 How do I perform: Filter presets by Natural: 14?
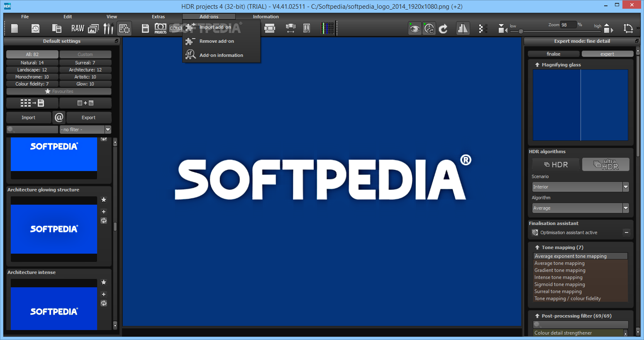point(32,63)
